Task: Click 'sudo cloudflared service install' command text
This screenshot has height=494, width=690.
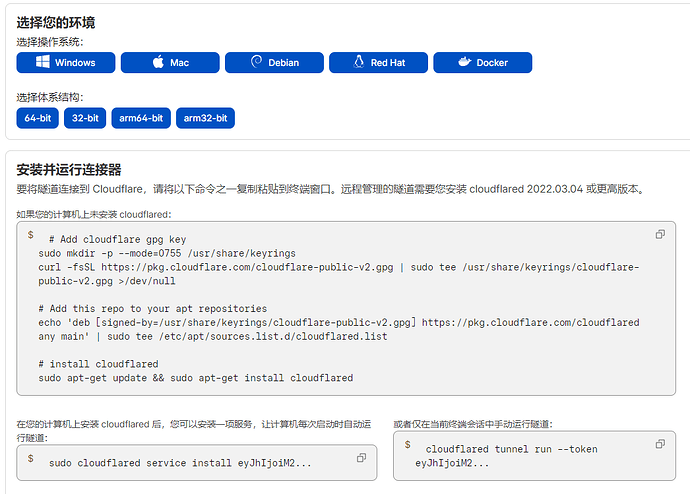Action: coord(180,463)
